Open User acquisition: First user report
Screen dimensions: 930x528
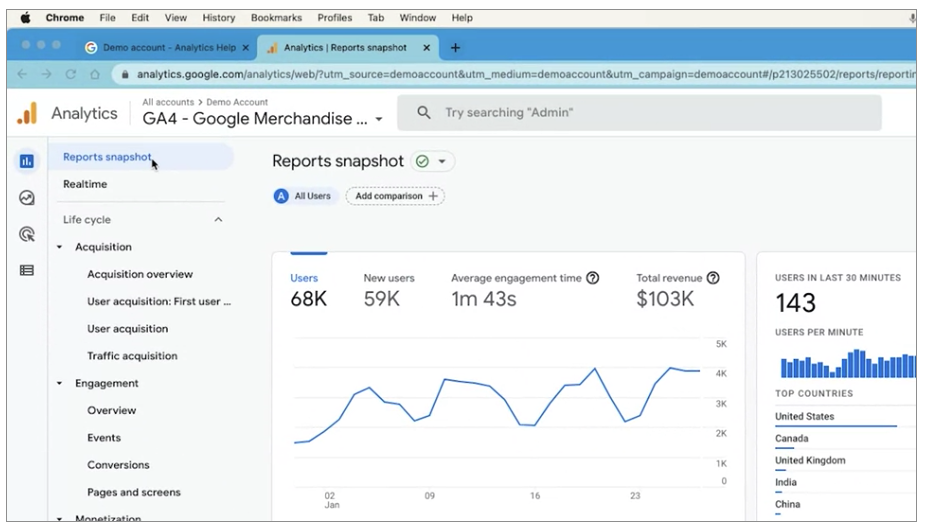tap(159, 301)
